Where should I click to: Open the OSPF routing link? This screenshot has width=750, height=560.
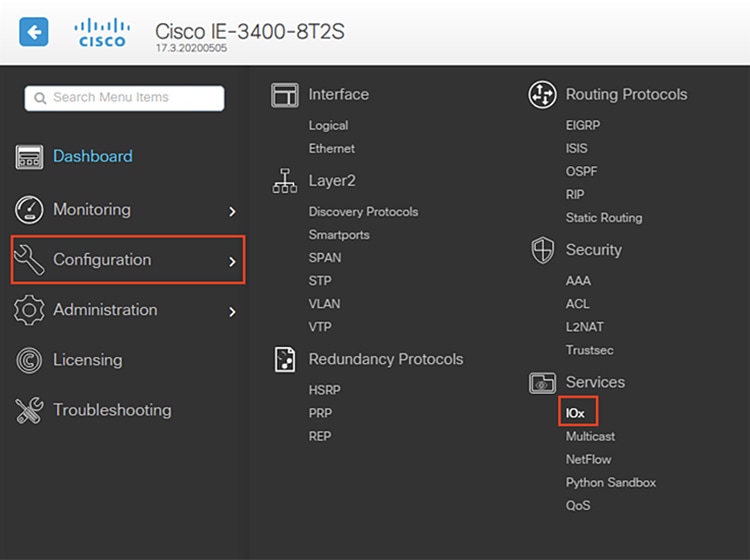click(x=581, y=171)
